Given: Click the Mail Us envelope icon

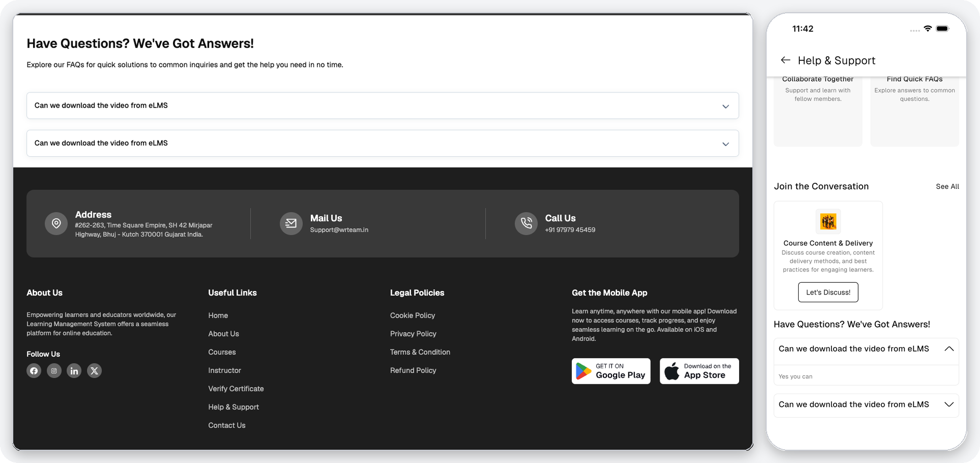Looking at the screenshot, I should point(291,224).
